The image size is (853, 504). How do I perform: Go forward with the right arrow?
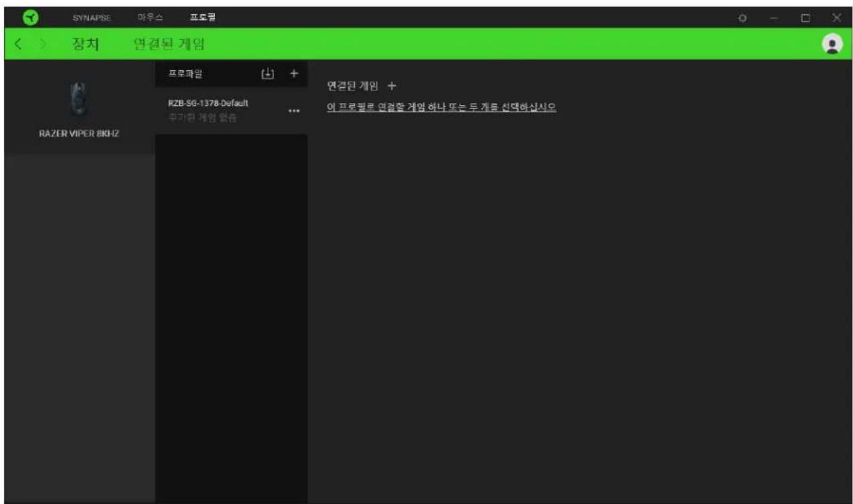tap(42, 46)
